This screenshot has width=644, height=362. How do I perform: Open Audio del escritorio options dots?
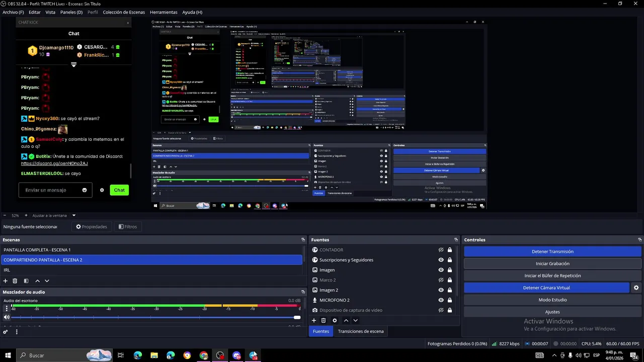click(7, 309)
